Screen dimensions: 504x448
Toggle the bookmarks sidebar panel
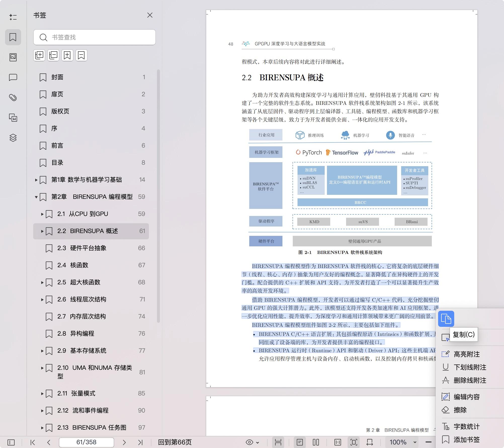coord(13,37)
